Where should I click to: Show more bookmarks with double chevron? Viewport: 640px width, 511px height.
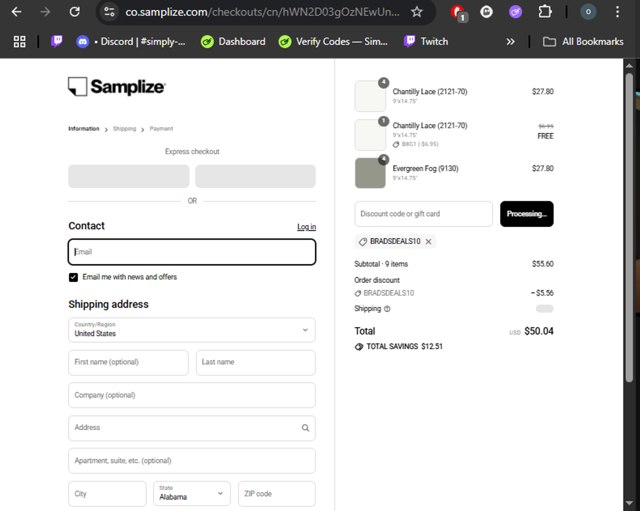coord(510,42)
